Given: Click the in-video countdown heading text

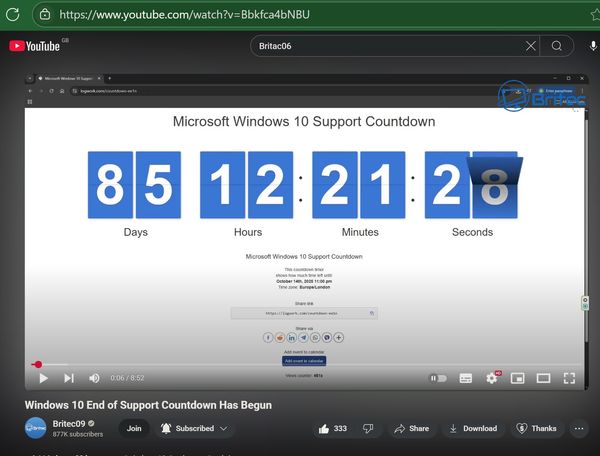Looking at the screenshot, I should [x=304, y=122].
